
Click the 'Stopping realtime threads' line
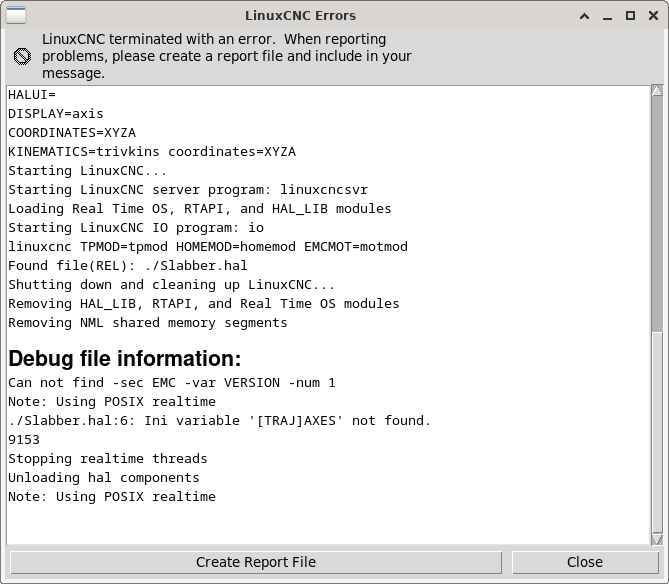[x=108, y=459]
